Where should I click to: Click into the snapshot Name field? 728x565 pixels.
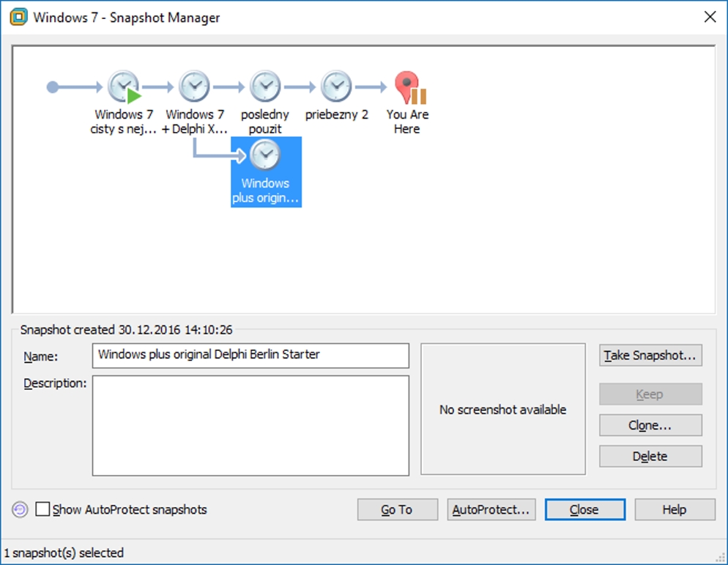coord(250,355)
